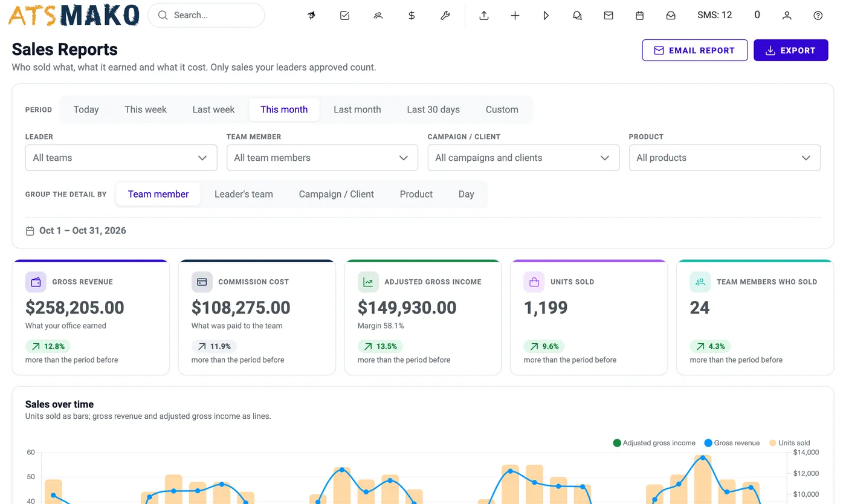846x504 pixels.
Task: Open the wrench tools icon
Action: (x=445, y=16)
